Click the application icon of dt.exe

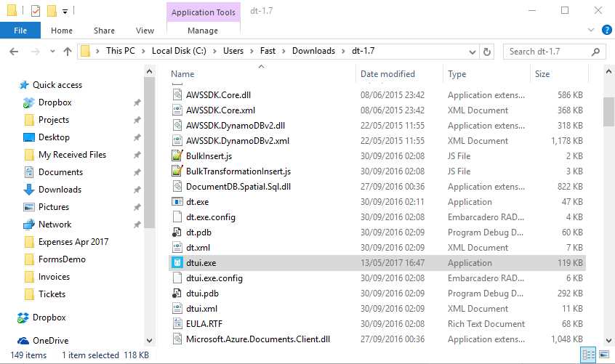tap(177, 202)
